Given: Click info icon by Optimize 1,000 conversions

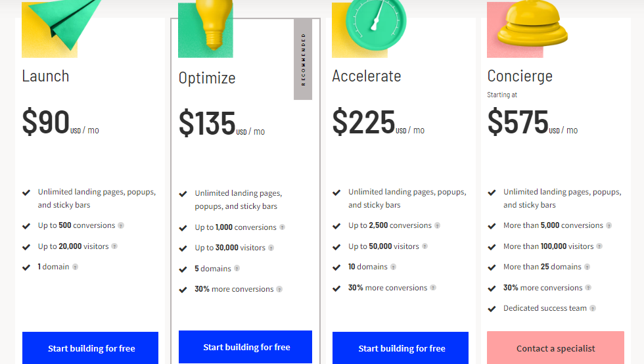Looking at the screenshot, I should click(x=283, y=227).
